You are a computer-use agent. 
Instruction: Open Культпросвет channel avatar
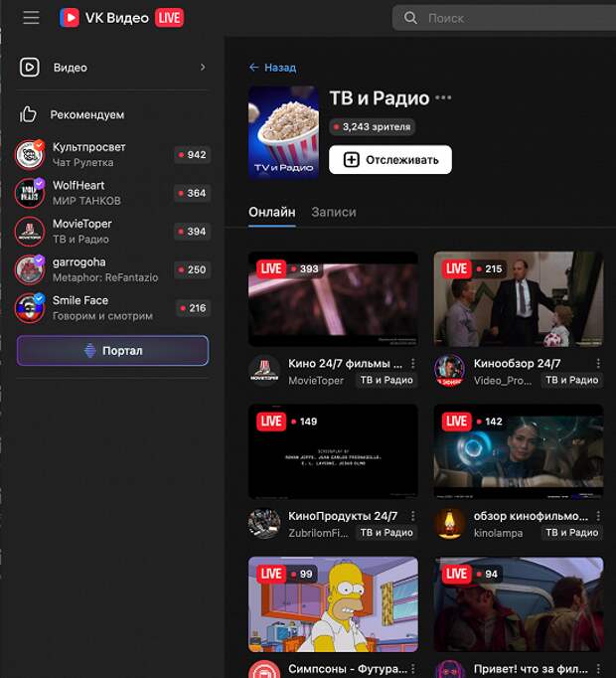point(30,155)
